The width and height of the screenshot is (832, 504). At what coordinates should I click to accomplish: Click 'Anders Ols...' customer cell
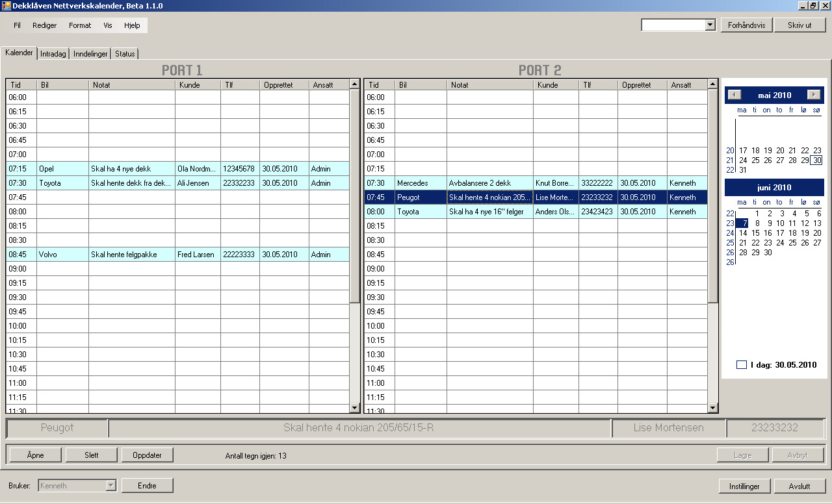pyautogui.click(x=556, y=212)
